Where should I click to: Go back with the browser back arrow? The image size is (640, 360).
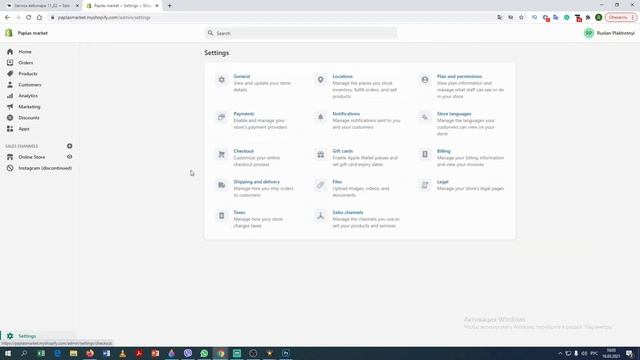click(x=7, y=18)
